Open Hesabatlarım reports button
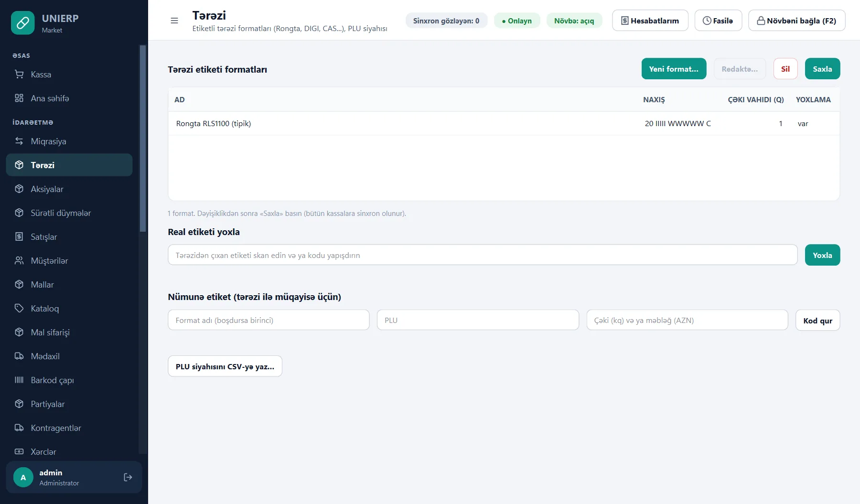 (x=650, y=21)
